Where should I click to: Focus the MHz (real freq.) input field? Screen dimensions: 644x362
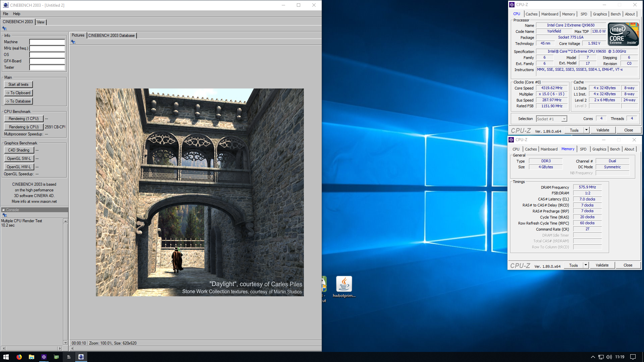pos(47,49)
